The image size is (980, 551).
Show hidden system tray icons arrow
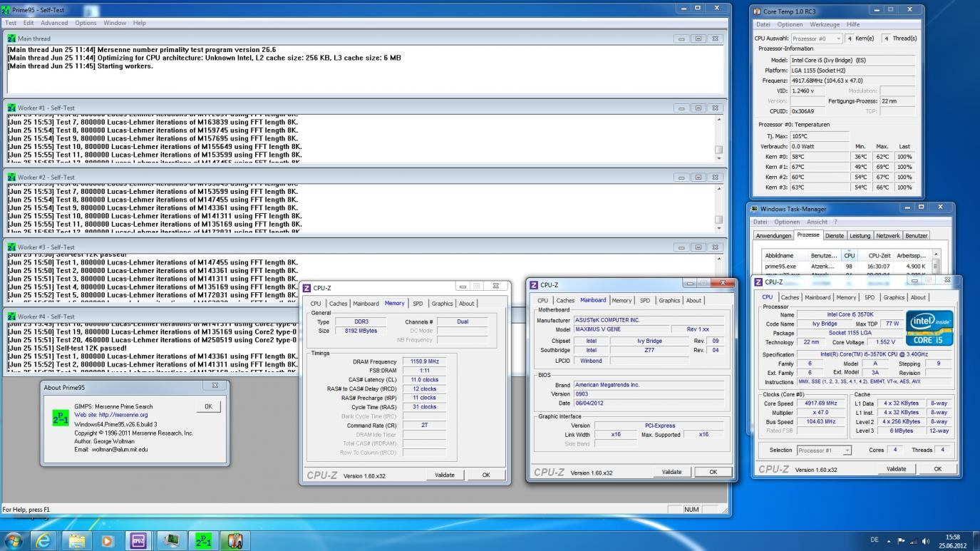890,541
